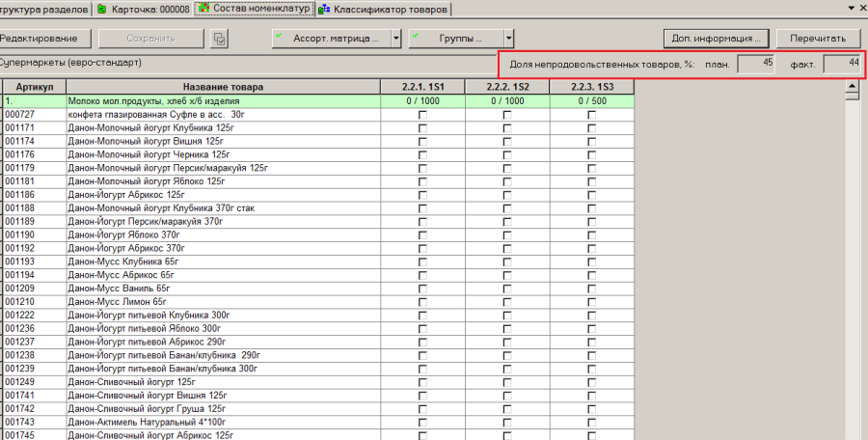Viewport: 868px width, 440px height.
Task: Select row конфета глазированная Суфле в асс. 30г
Action: click(318, 115)
